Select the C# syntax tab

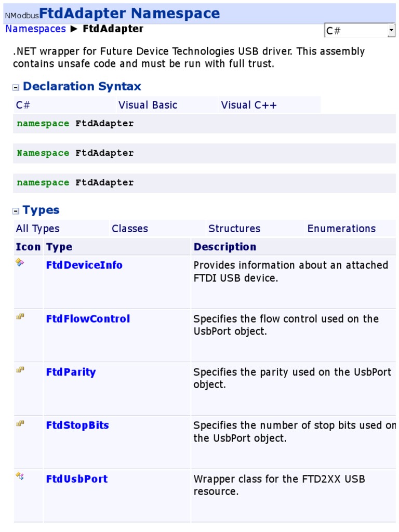pyautogui.click(x=23, y=105)
